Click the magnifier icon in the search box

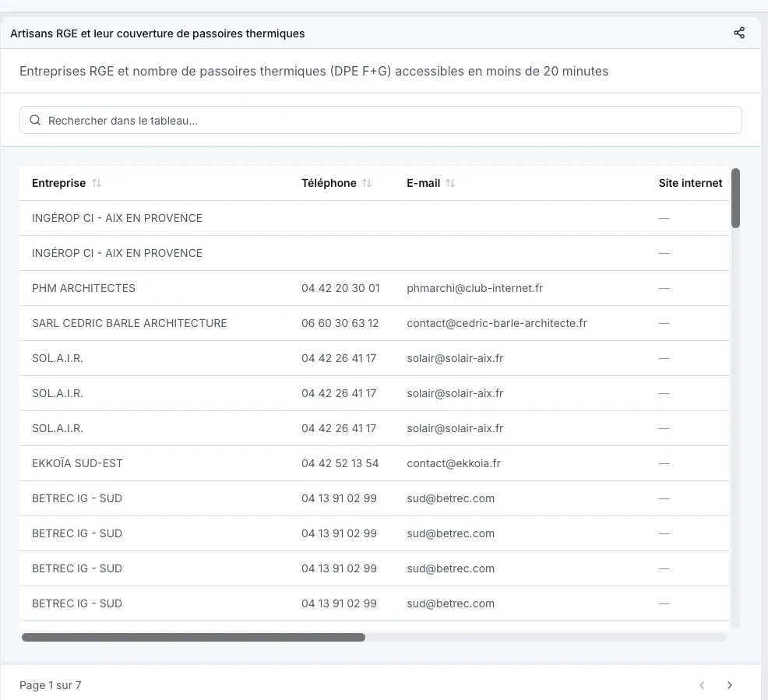(35, 120)
